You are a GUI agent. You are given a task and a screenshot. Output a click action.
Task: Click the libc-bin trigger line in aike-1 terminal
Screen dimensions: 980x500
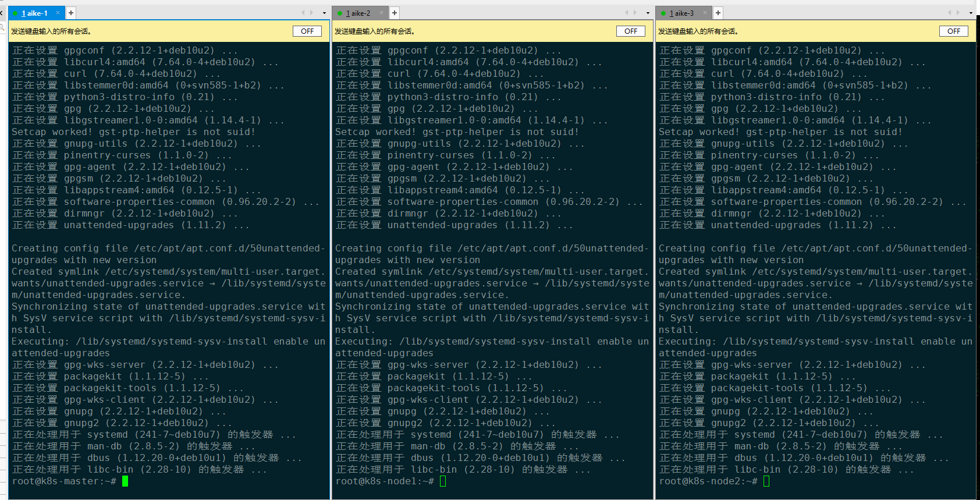pos(140,470)
